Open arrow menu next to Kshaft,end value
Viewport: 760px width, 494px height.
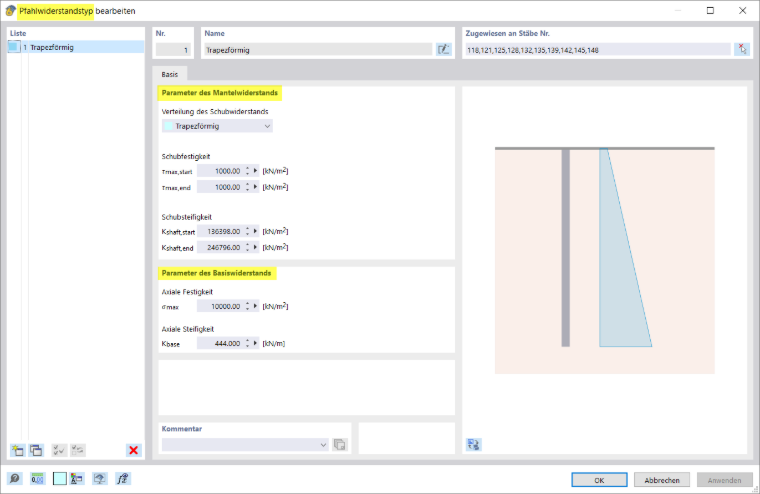click(255, 247)
